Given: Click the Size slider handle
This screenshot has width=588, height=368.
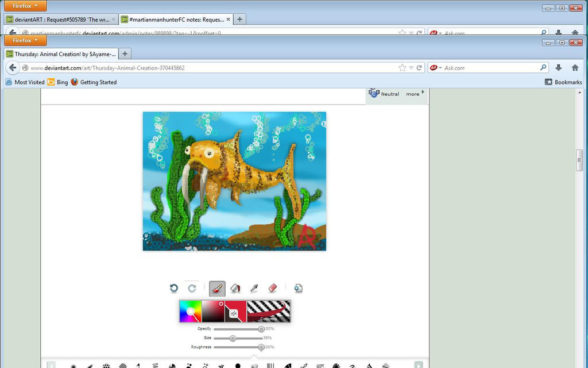Looking at the screenshot, I should pos(233,338).
